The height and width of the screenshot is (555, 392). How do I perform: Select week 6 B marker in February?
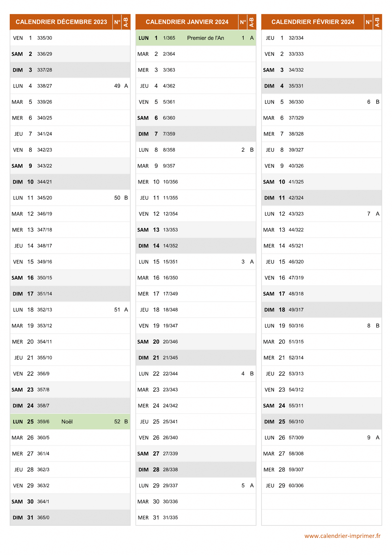(377, 102)
